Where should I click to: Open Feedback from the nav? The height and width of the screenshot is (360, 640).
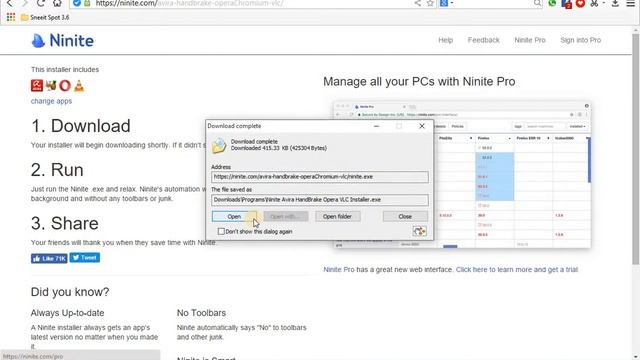tap(484, 40)
